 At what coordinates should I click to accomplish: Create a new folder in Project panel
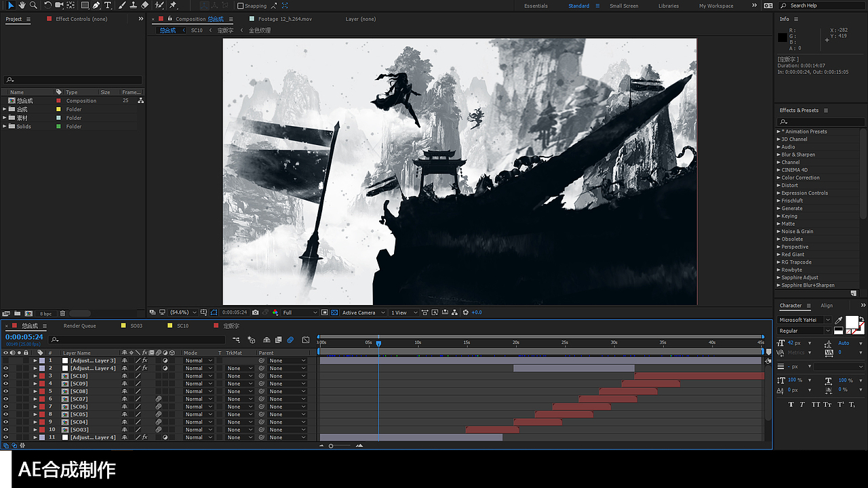pos(17,314)
